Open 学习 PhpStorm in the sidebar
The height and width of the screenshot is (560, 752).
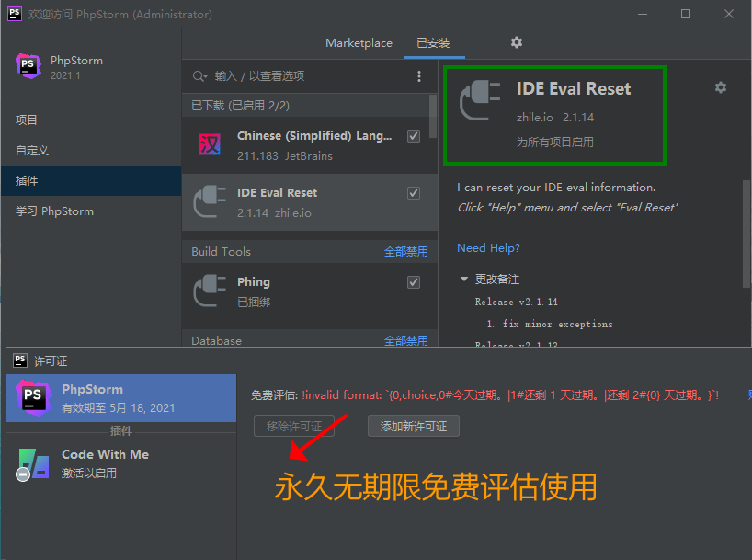point(91,211)
